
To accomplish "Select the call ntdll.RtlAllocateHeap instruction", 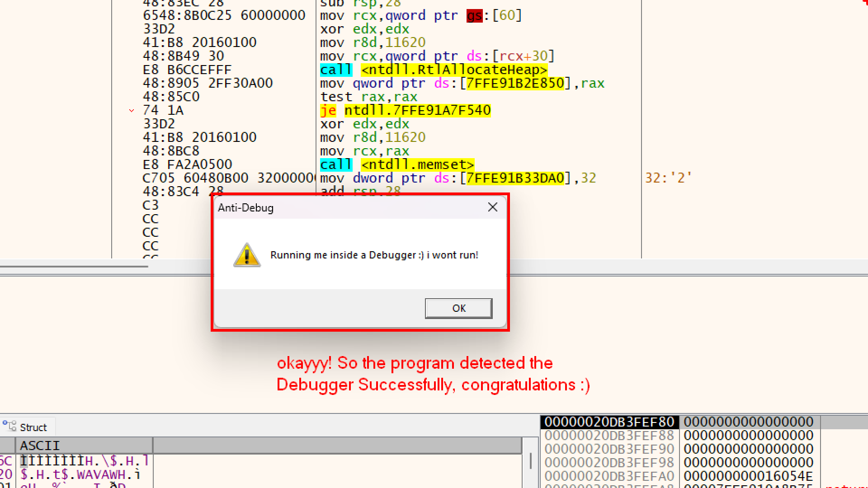I will pyautogui.click(x=433, y=70).
